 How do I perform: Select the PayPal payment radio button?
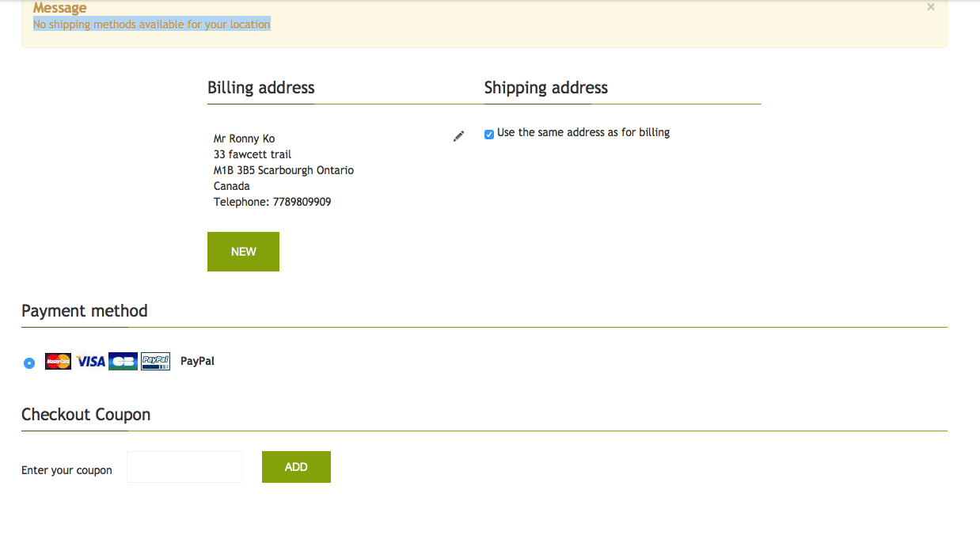29,362
